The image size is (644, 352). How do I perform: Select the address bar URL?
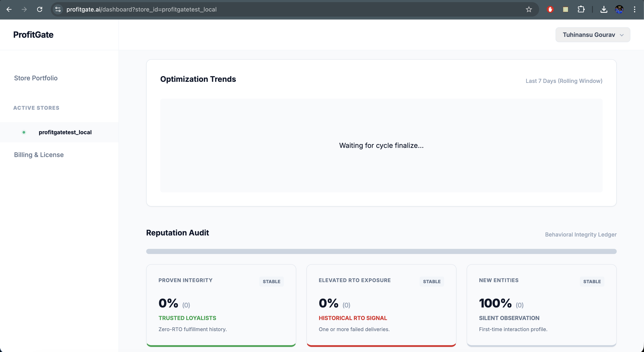[x=142, y=9]
